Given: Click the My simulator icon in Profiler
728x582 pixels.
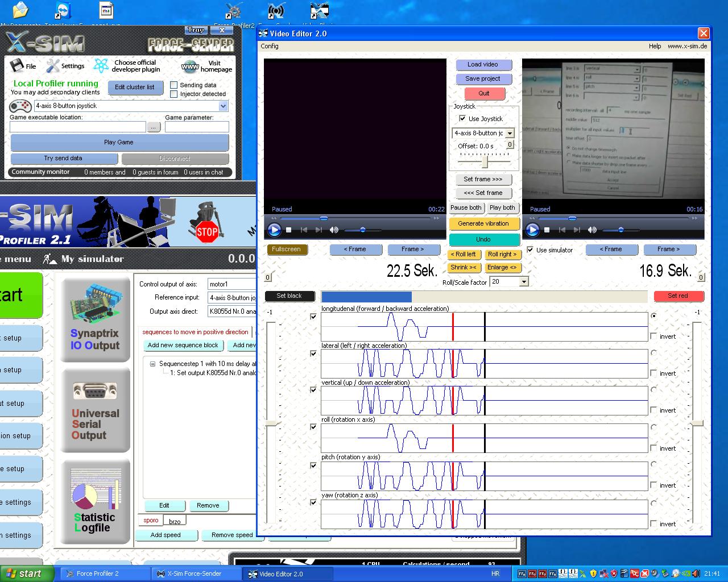Looking at the screenshot, I should (x=50, y=259).
